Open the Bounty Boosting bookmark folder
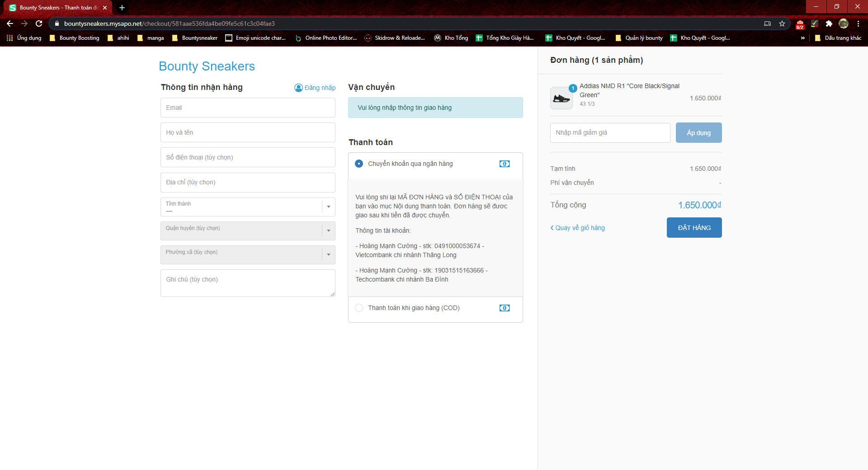The height and width of the screenshot is (470, 868). pos(75,38)
